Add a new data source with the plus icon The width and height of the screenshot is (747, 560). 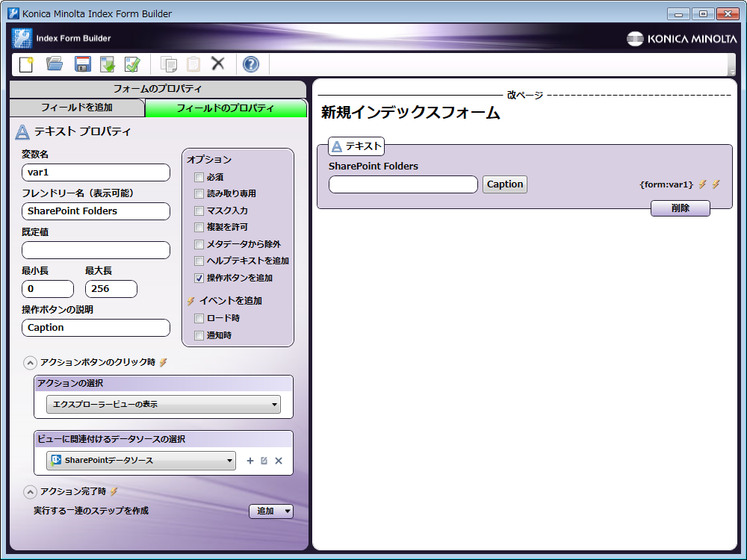(x=250, y=461)
